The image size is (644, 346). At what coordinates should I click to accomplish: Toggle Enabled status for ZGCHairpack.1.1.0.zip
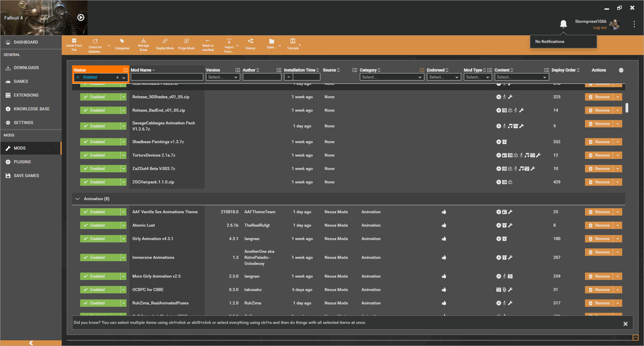[x=100, y=182]
